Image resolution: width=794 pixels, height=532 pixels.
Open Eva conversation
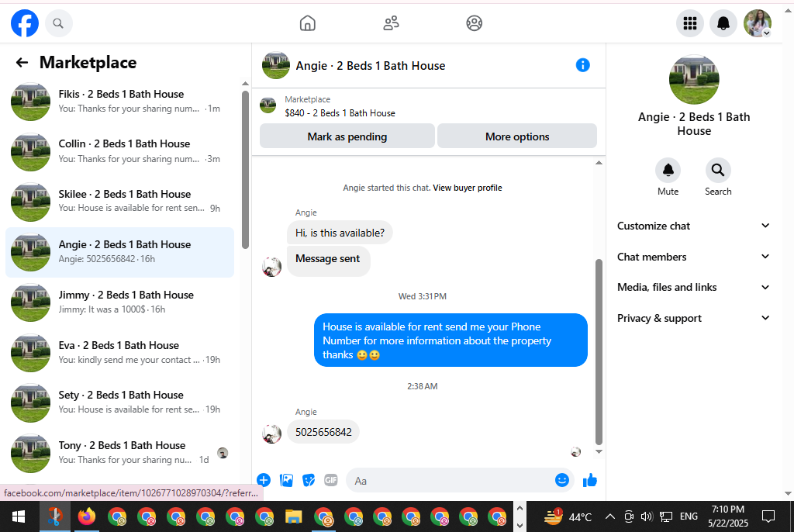119,352
